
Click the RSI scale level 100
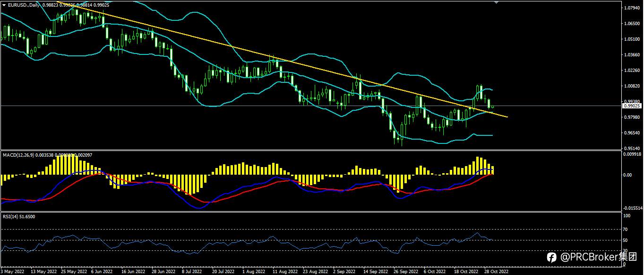point(628,216)
